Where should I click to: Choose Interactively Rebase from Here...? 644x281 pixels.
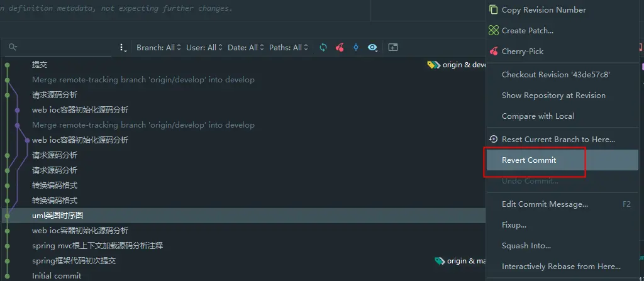562,266
